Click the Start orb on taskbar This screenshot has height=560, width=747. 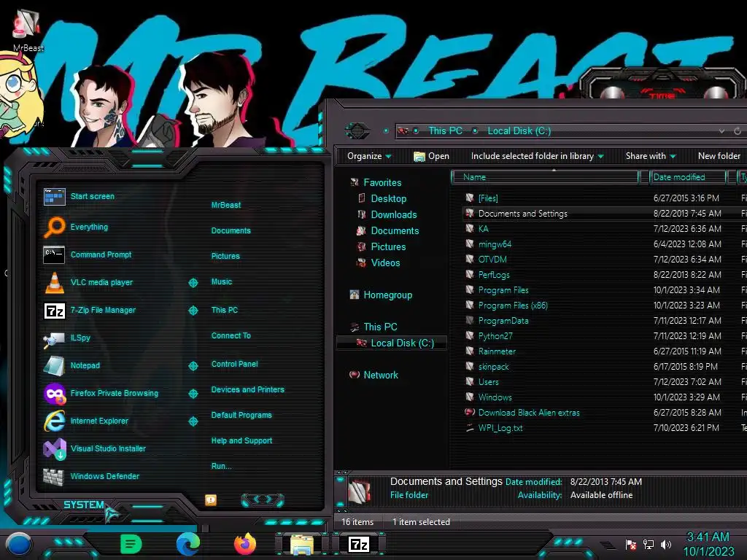[x=18, y=545]
